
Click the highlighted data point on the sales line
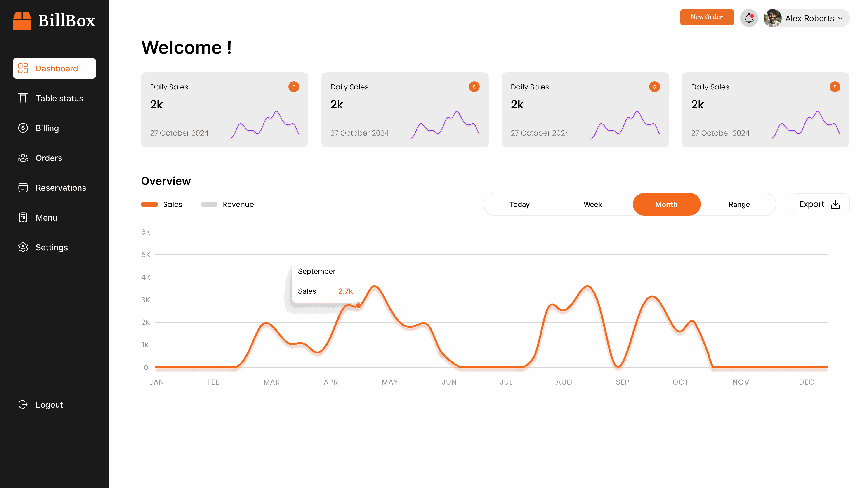tap(359, 306)
